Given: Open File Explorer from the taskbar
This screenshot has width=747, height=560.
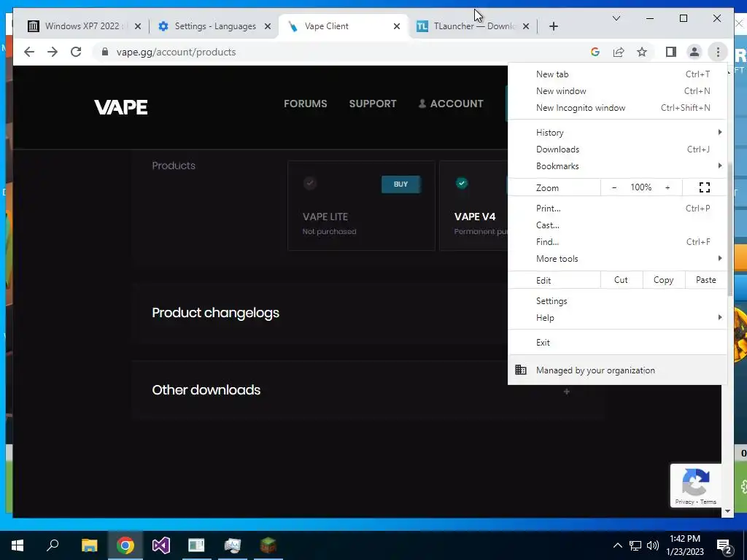Looking at the screenshot, I should [x=89, y=545].
